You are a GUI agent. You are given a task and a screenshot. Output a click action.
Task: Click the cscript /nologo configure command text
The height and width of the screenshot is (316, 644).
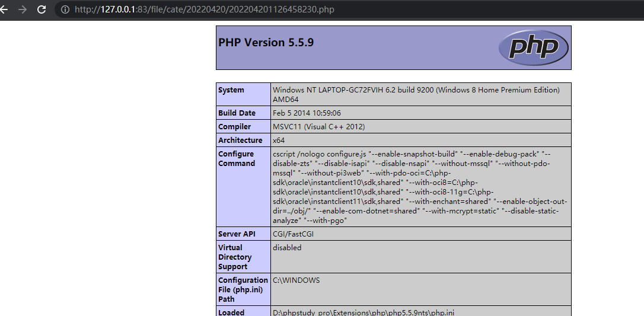pyautogui.click(x=420, y=187)
